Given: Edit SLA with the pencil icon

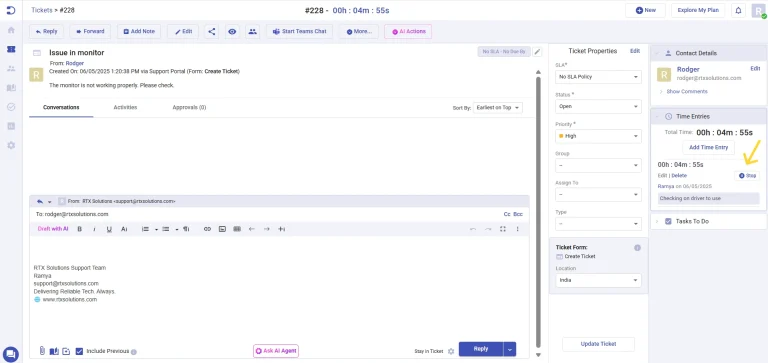Looking at the screenshot, I should click(537, 51).
